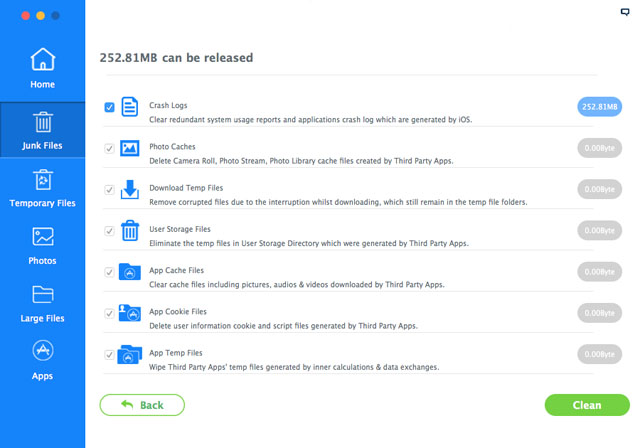Click the "App Cookie Files" title text

(x=178, y=311)
